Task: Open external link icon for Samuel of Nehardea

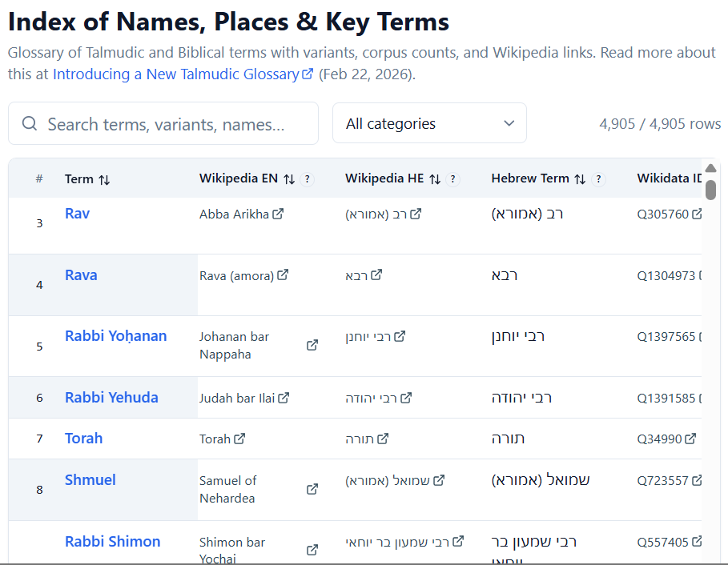Action: pyautogui.click(x=312, y=489)
